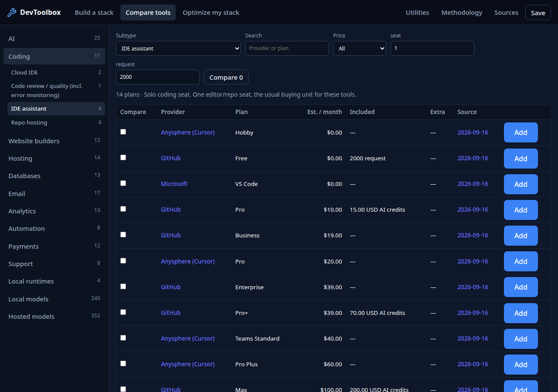The height and width of the screenshot is (392, 558).
Task: Open Local runtimes category
Action: pyautogui.click(x=54, y=281)
